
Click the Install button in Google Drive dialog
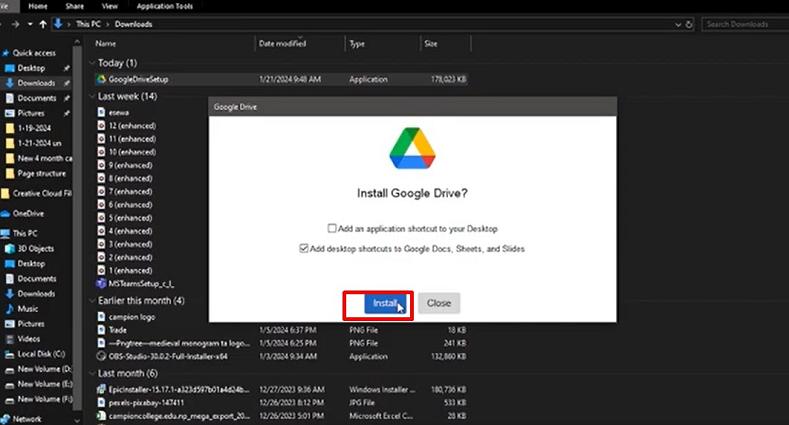tap(385, 303)
